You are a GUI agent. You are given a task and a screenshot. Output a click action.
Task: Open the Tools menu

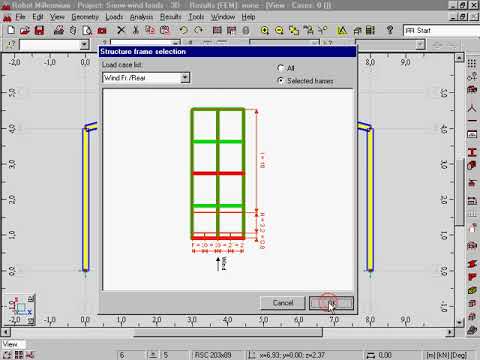(x=196, y=17)
